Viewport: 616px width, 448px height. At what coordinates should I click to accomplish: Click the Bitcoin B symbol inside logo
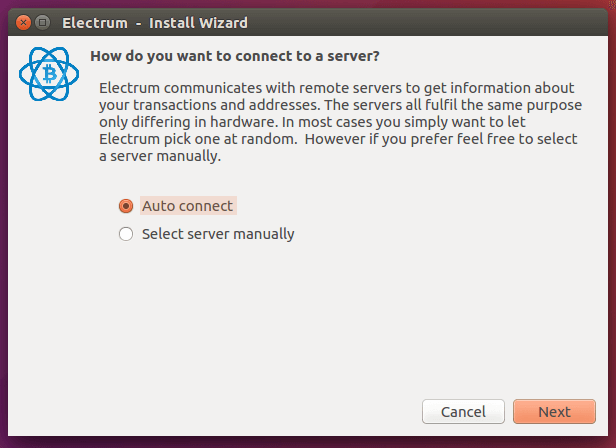click(x=48, y=73)
